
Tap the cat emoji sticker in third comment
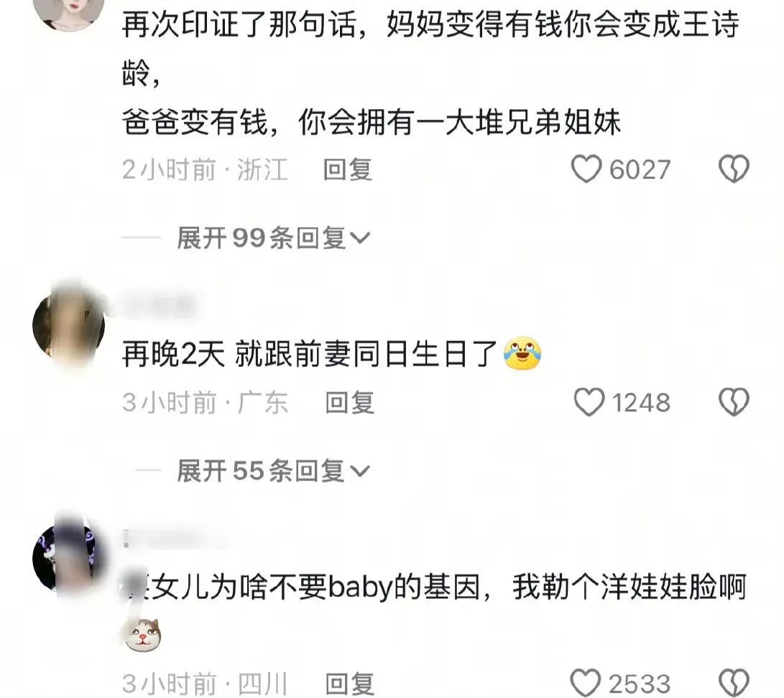pos(142,635)
